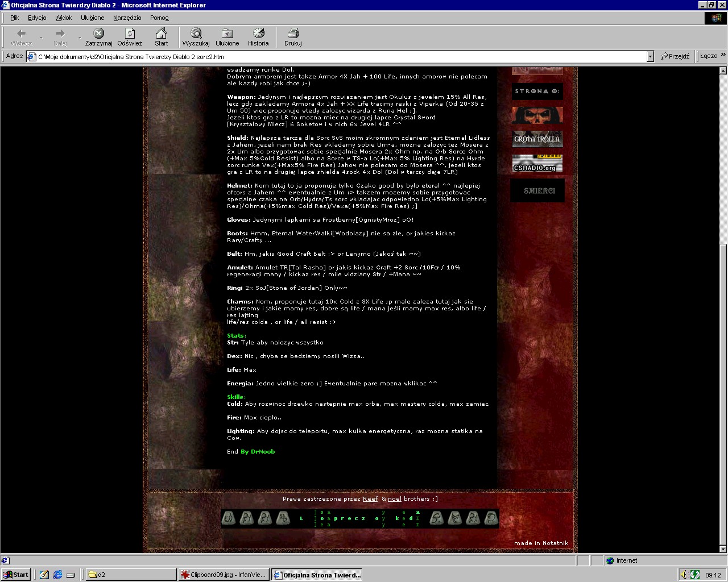Expand the address bar dropdown arrow
The image size is (728, 582).
pos(650,56)
